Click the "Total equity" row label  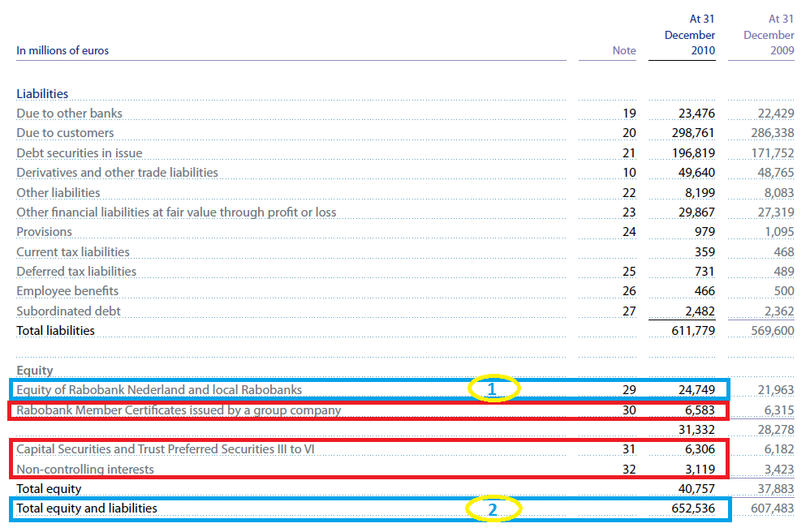pos(49,489)
